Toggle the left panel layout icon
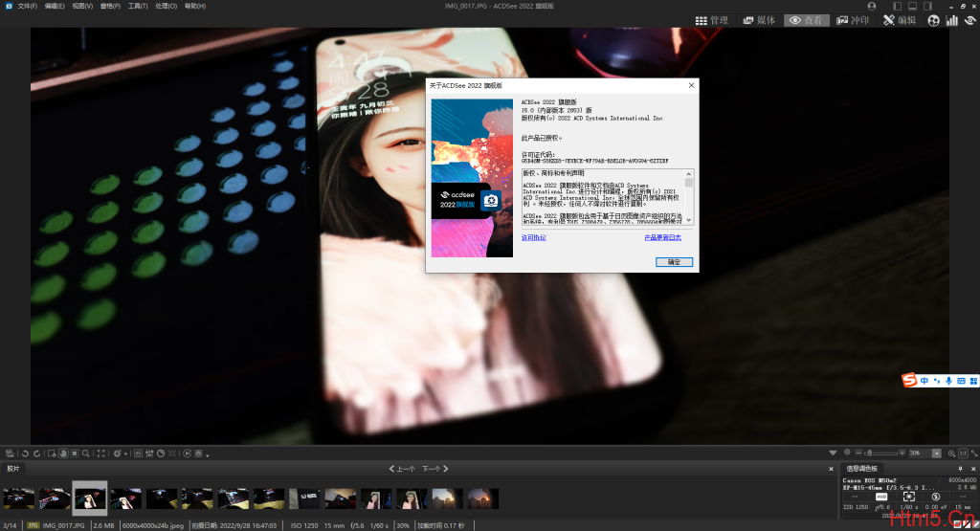The image size is (980, 531). 898,6
